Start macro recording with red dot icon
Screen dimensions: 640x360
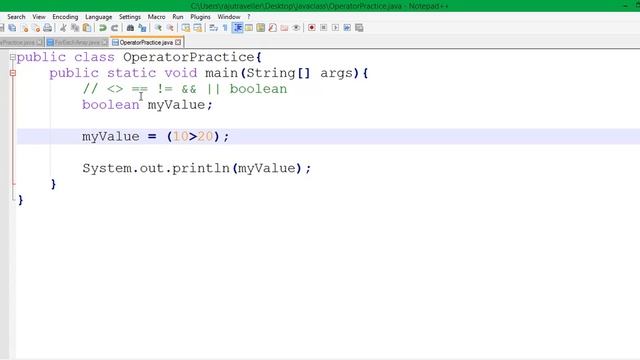tap(312, 28)
